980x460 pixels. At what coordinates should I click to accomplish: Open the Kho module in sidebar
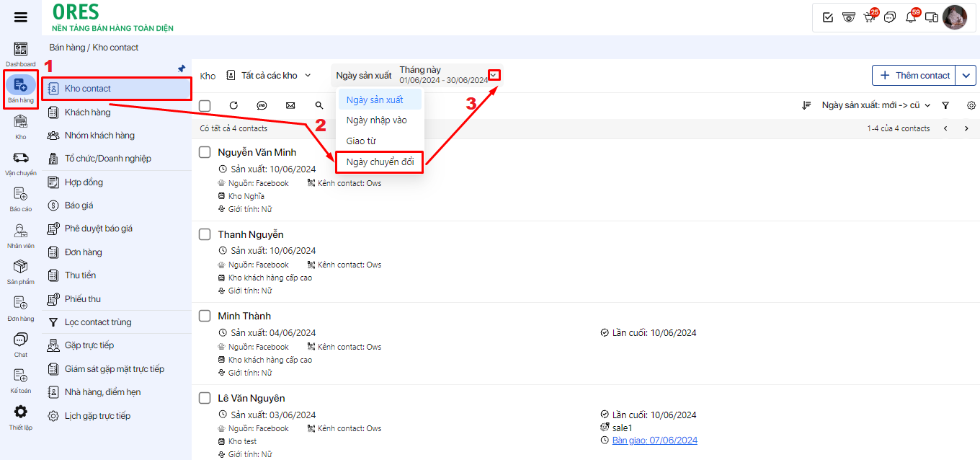coord(21,125)
